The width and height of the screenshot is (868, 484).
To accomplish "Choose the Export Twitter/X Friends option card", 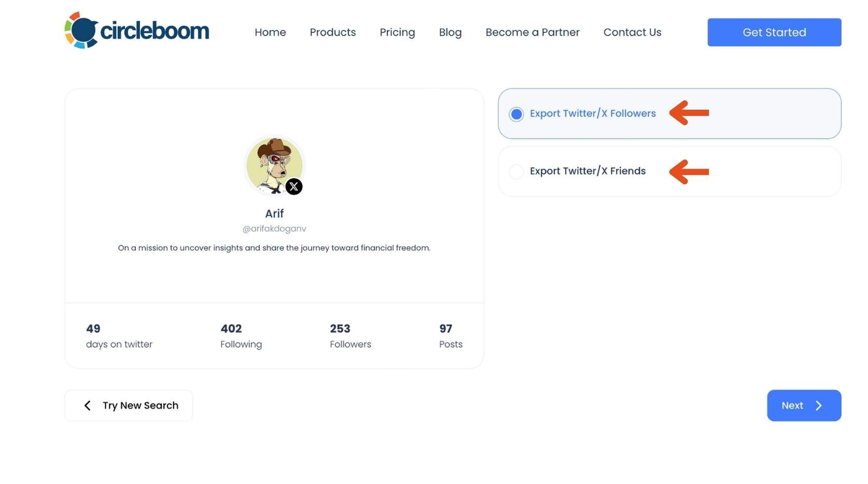I will pos(669,172).
